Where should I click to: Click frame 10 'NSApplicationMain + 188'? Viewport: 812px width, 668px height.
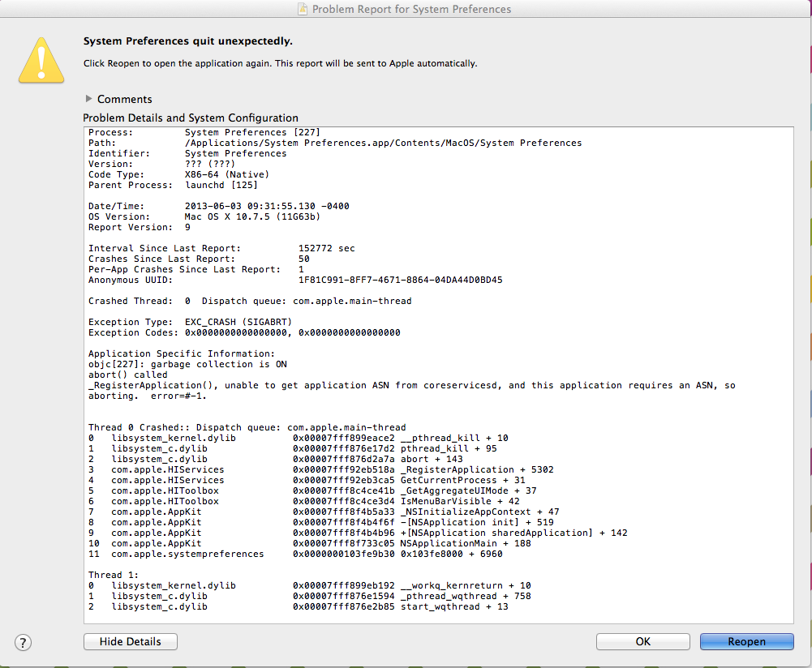310,544
